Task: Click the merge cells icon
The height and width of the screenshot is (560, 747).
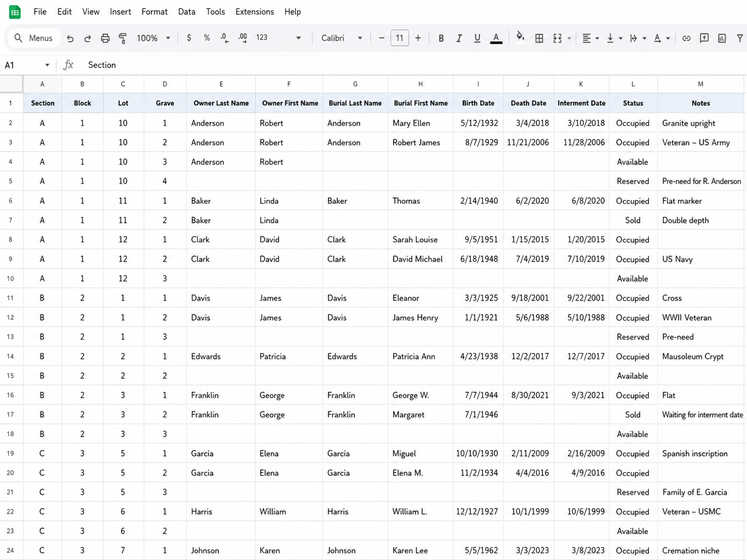Action: coord(557,38)
